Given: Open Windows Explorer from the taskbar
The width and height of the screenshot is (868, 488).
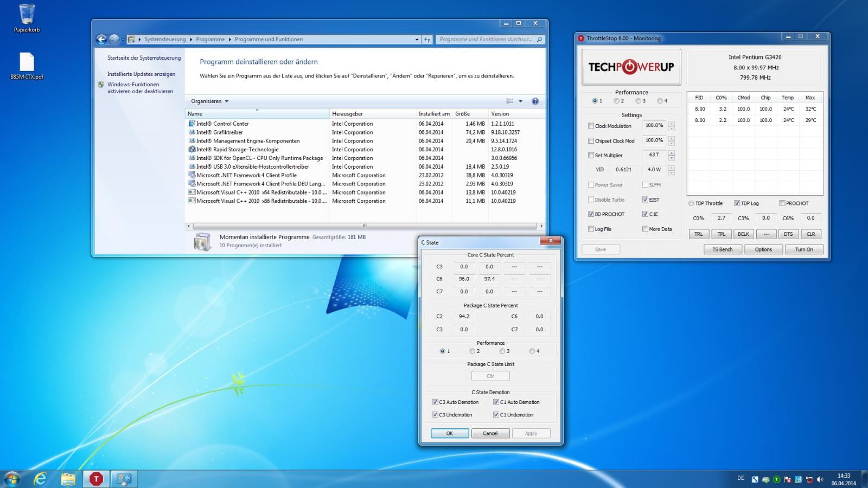Looking at the screenshot, I should coord(68,479).
